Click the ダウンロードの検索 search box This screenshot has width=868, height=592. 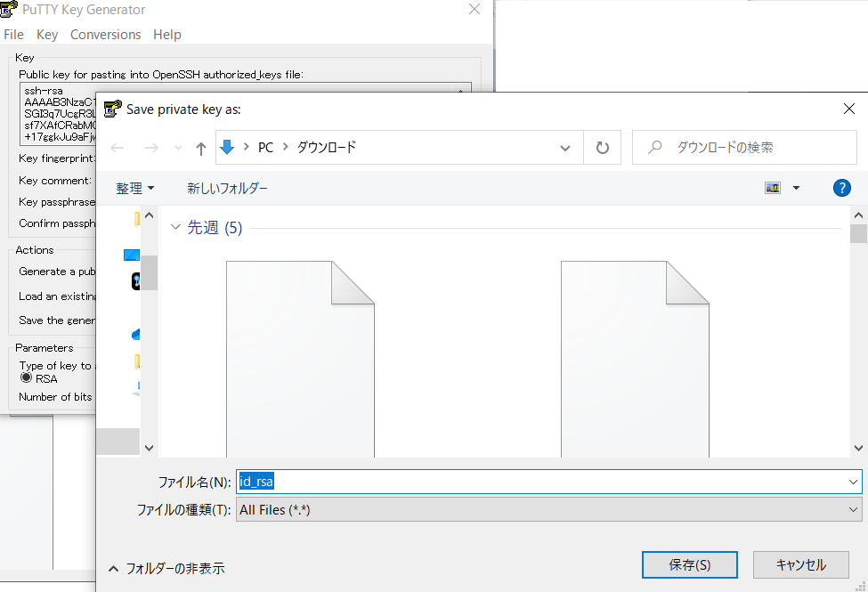click(x=744, y=147)
